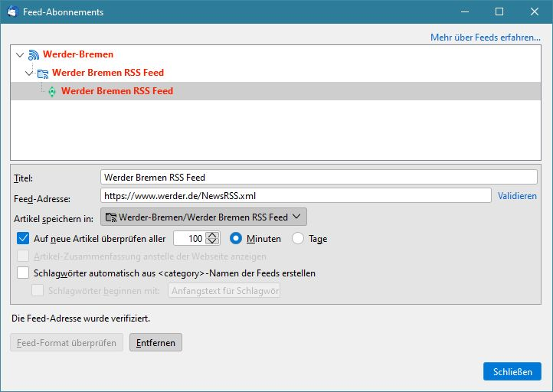Open the Mehr über Feeds erfahren link

click(486, 38)
